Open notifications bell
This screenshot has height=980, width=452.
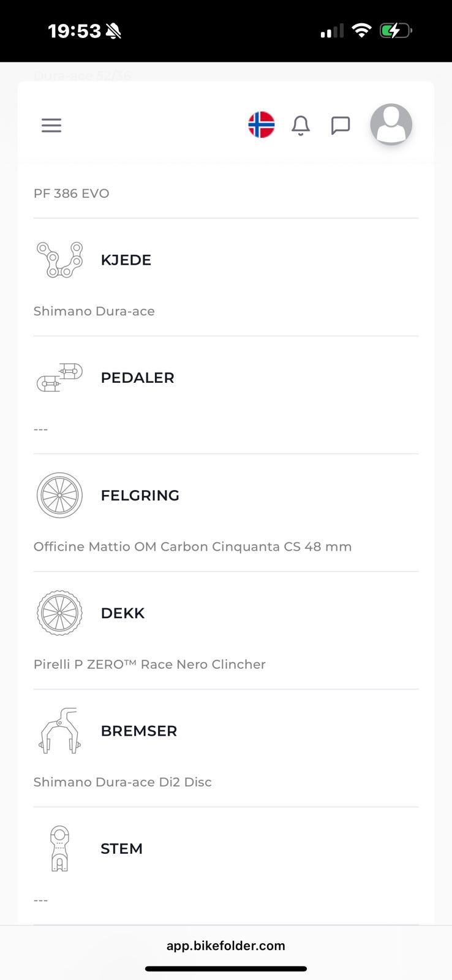click(301, 126)
